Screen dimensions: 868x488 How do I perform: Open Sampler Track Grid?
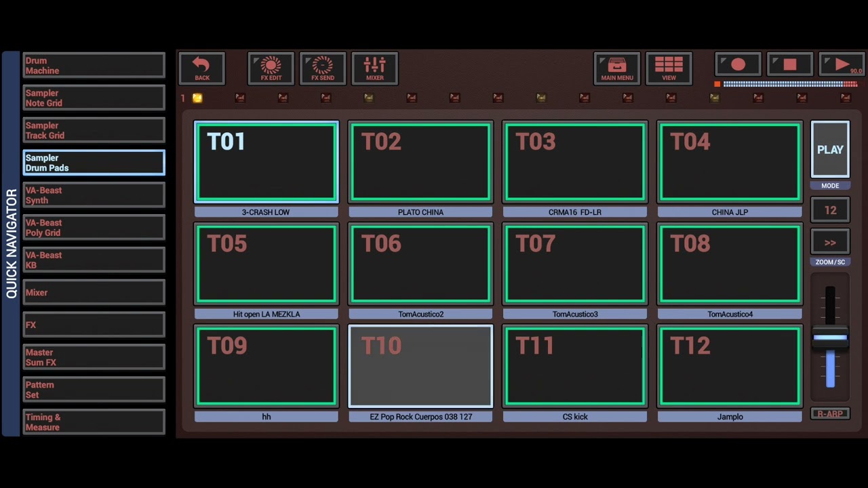coord(94,130)
